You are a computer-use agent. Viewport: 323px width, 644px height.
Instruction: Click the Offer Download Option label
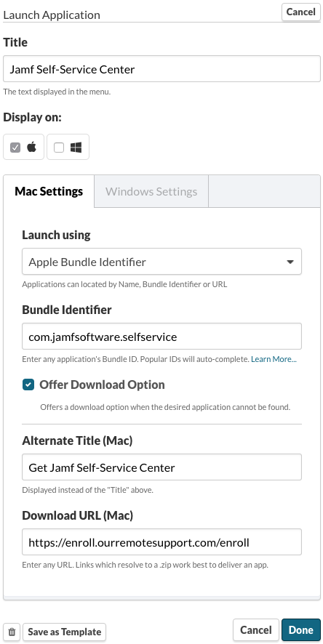coord(102,385)
